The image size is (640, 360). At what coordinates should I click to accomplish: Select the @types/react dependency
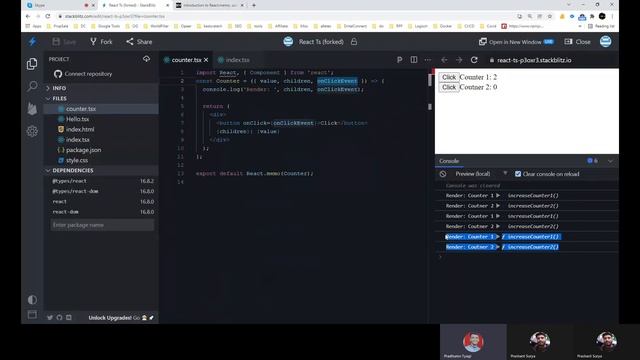coord(102,181)
